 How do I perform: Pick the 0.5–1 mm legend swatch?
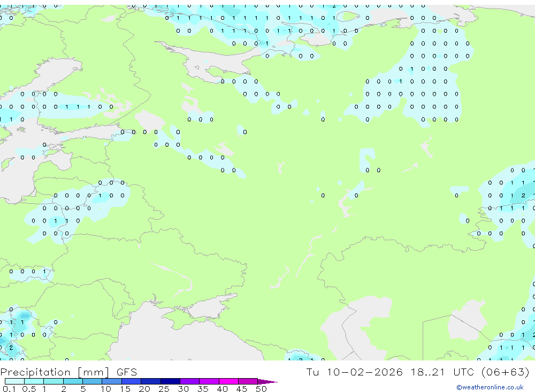tap(34, 381)
